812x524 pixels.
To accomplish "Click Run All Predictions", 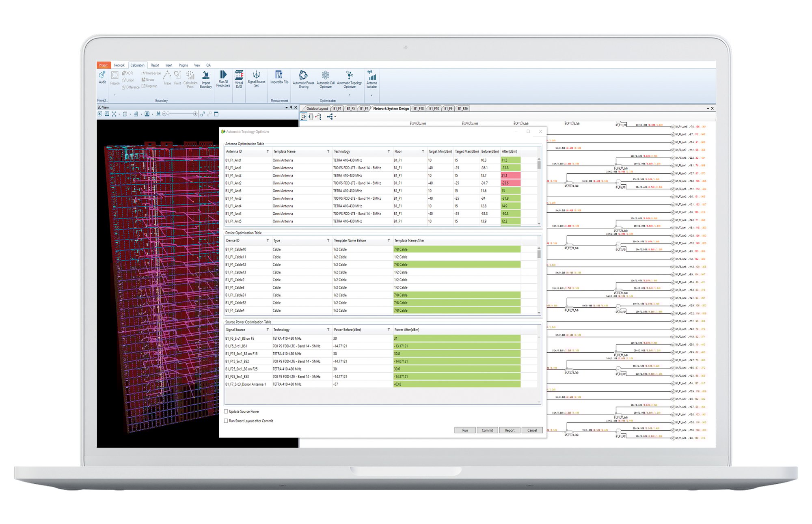I will click(223, 79).
